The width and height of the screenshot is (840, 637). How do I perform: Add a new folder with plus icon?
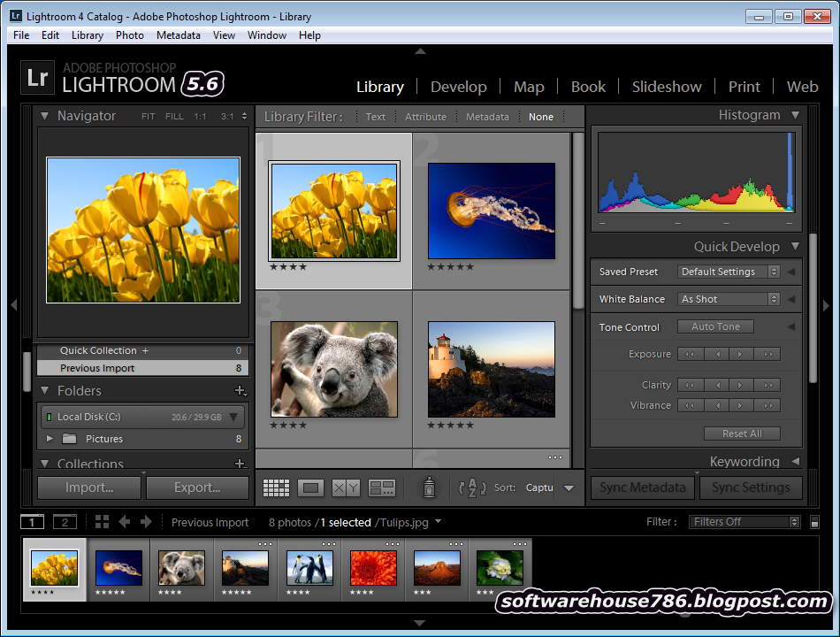pyautogui.click(x=239, y=391)
